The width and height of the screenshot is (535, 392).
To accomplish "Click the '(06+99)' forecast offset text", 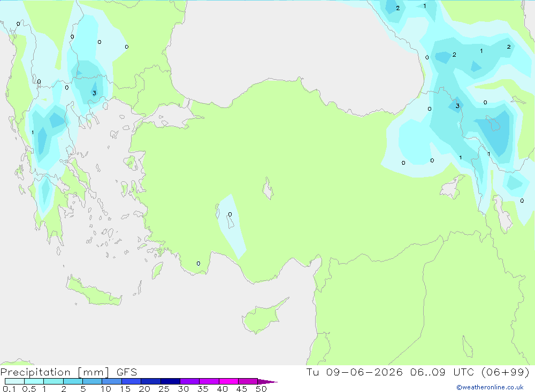I will [506, 372].
